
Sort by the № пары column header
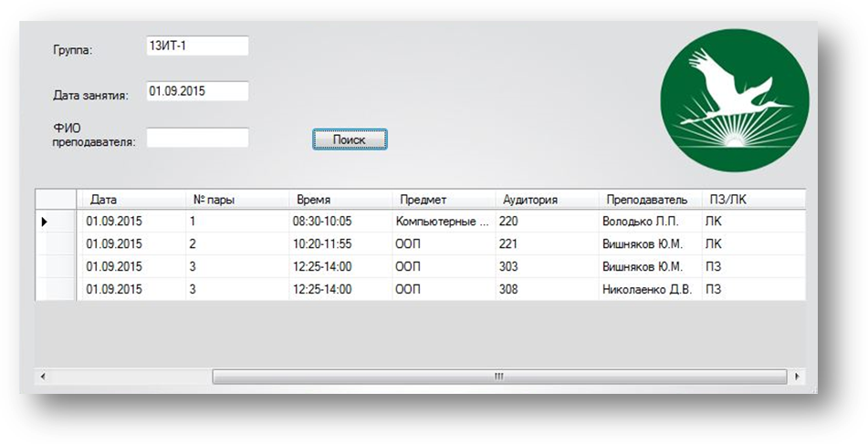point(237,200)
